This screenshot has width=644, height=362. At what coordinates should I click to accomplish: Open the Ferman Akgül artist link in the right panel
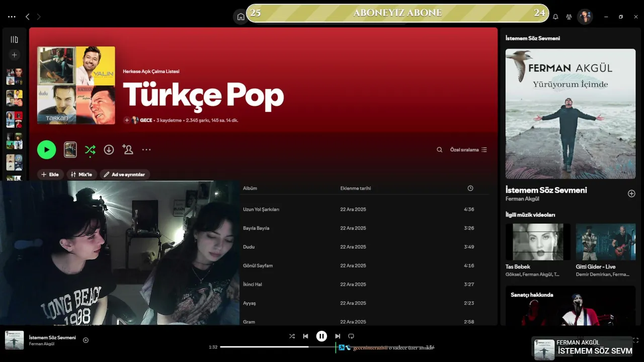[x=522, y=199]
